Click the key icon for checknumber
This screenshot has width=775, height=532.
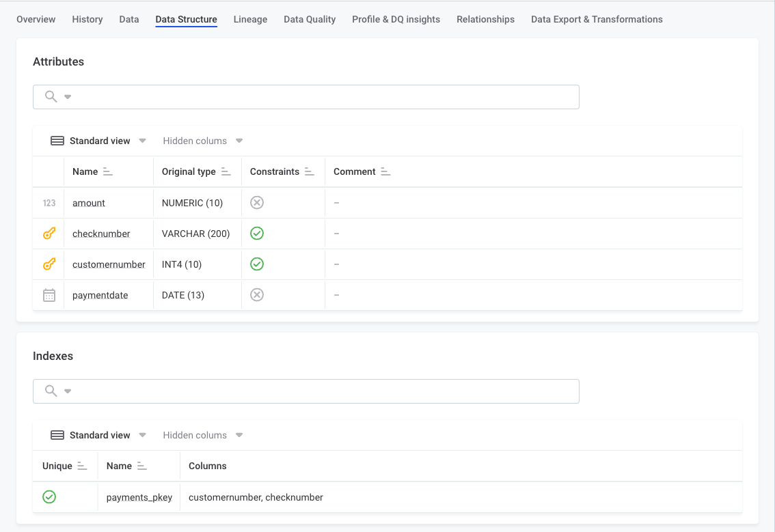pos(49,234)
